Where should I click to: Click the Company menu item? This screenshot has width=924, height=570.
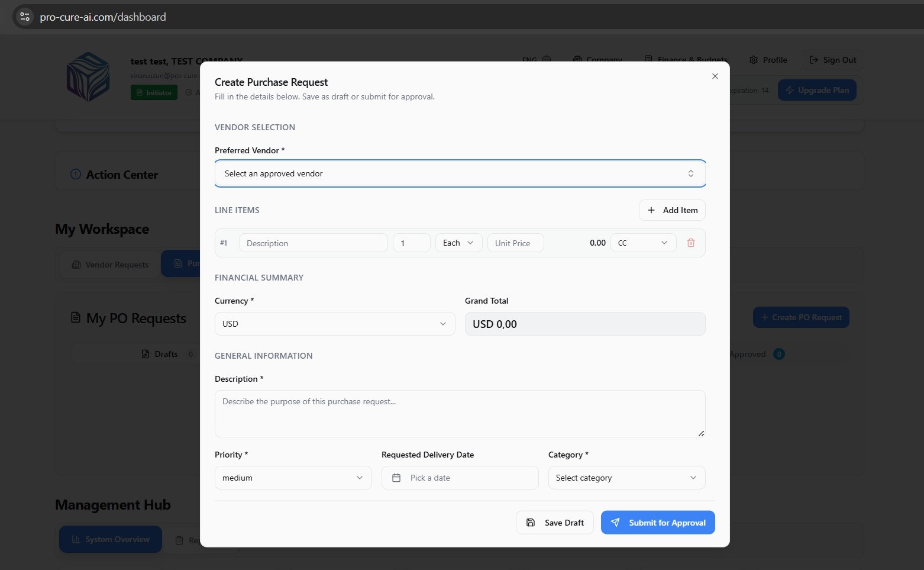597,60
